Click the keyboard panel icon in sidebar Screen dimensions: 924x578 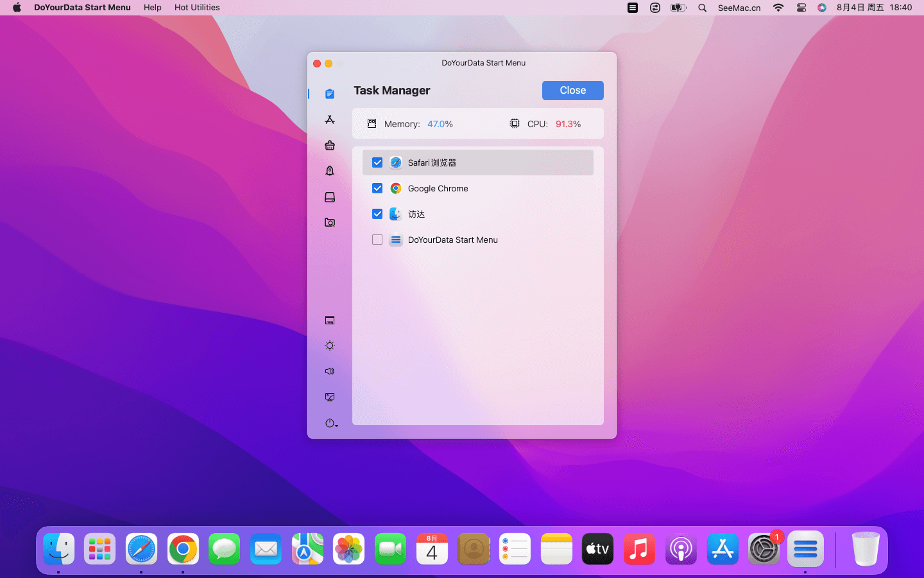330,320
